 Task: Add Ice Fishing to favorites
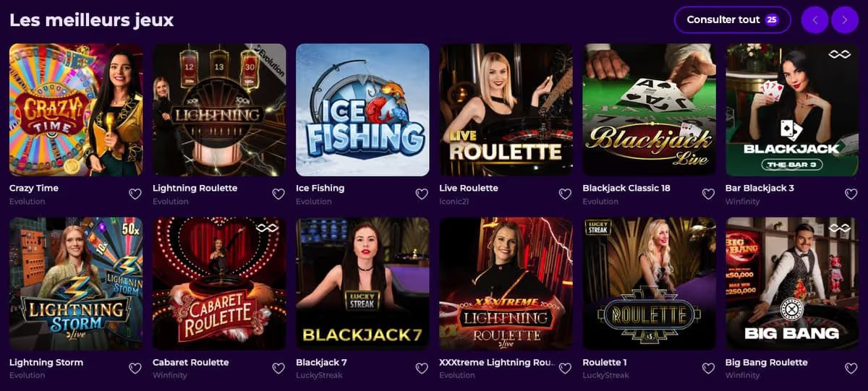click(422, 194)
